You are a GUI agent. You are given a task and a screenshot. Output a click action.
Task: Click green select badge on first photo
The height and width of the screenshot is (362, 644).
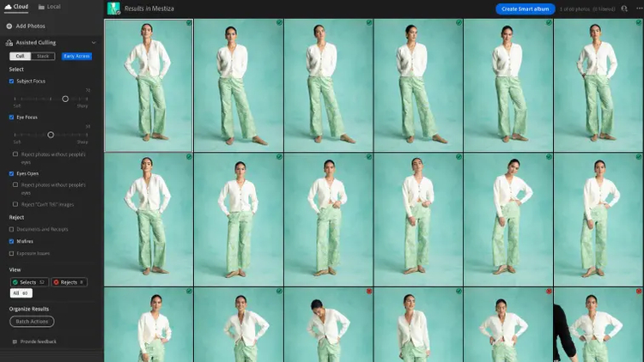click(x=189, y=23)
